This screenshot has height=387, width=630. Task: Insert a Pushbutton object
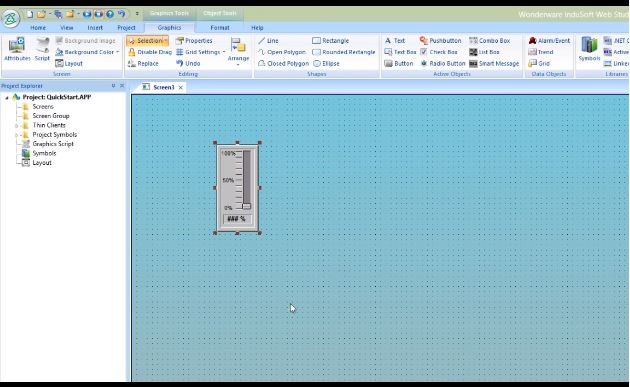pyautogui.click(x=440, y=41)
